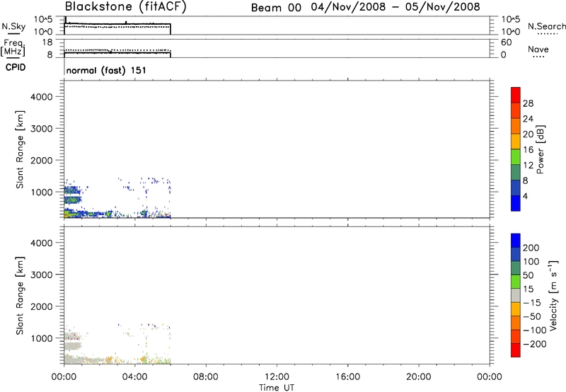Screen dimensions: 566x392
Task: Click "Slant Range [km]" label of power panel
Action: pyautogui.click(x=20, y=149)
